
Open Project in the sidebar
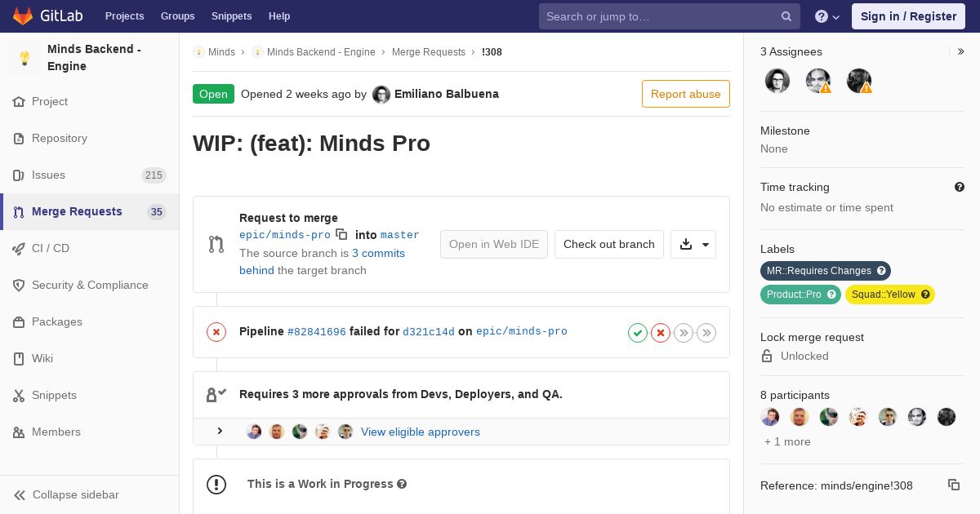coord(90,101)
